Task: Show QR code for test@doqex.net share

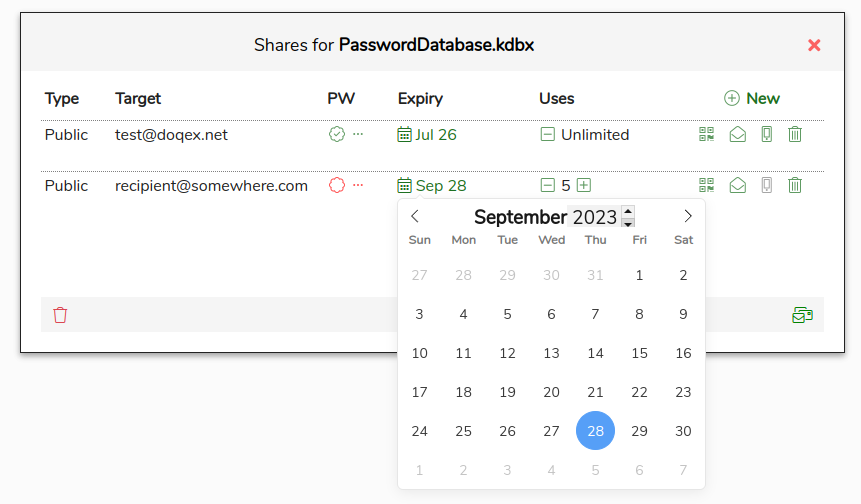Action: (x=707, y=134)
